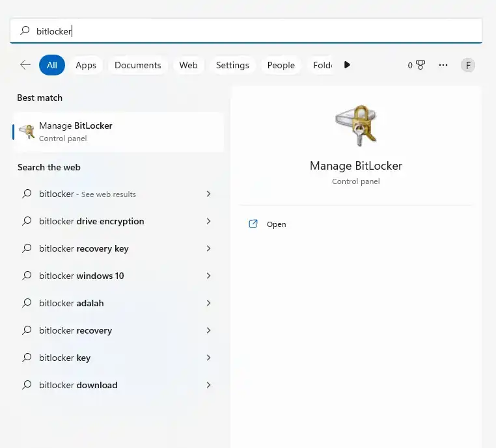Screen dimensions: 496x448
Task: Switch to the People filter tab
Action: tap(281, 65)
